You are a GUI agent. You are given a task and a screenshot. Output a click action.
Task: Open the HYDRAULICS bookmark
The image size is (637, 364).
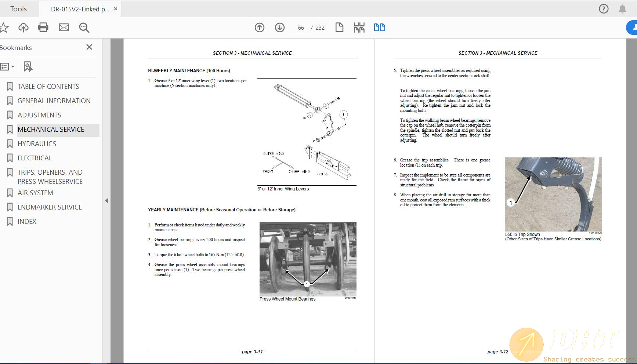pyautogui.click(x=37, y=144)
